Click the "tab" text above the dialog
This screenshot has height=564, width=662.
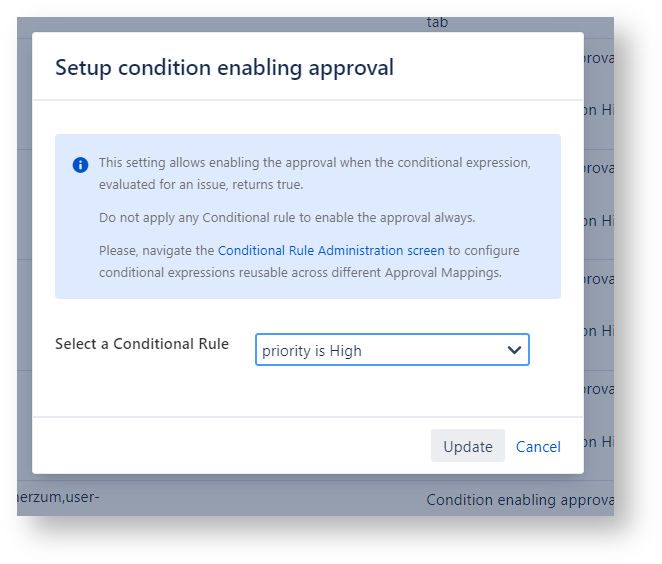click(x=437, y=21)
